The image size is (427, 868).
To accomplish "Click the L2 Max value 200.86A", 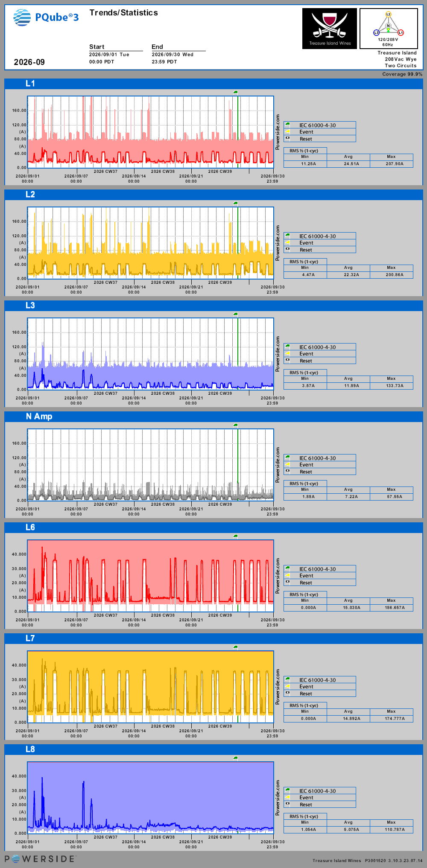I will click(x=394, y=275).
